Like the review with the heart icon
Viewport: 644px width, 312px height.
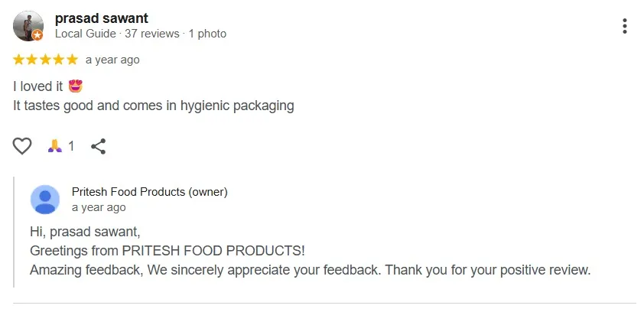(x=23, y=146)
